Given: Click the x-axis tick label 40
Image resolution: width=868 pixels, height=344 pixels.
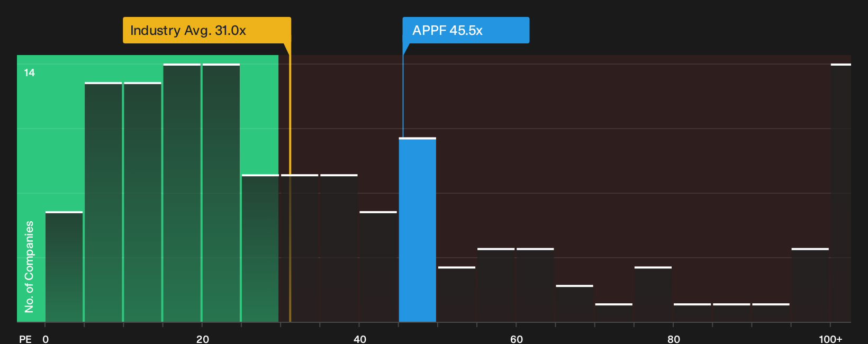Looking at the screenshot, I should coord(359,339).
